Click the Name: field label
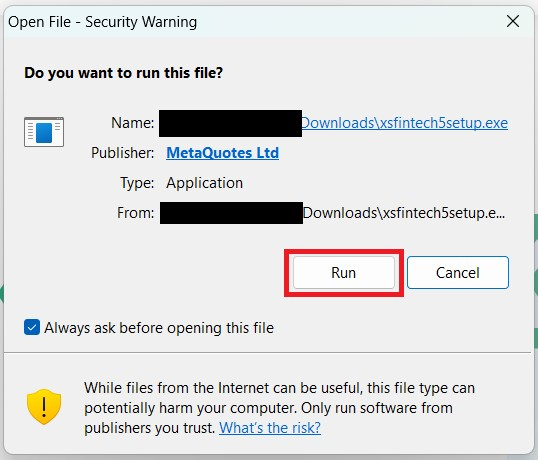 coord(132,123)
